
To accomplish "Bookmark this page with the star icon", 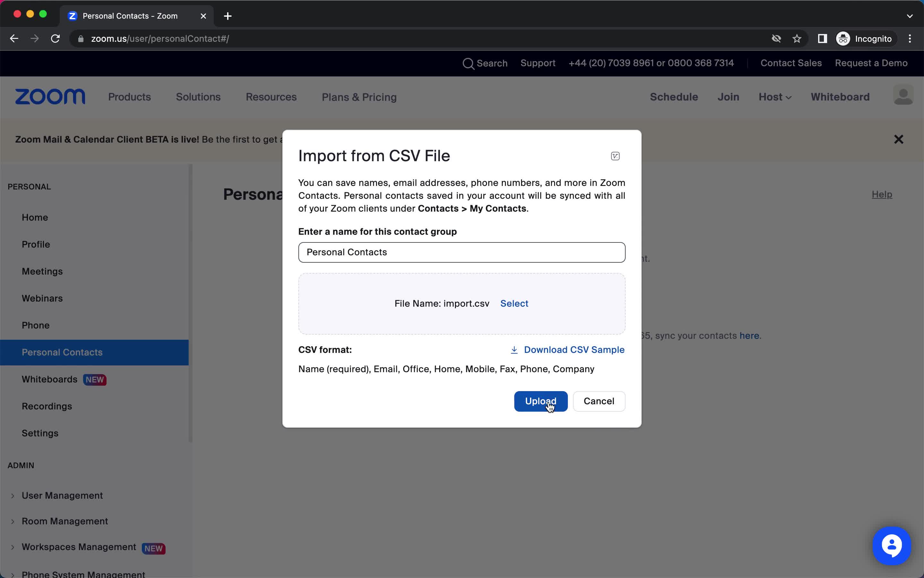I will [797, 39].
